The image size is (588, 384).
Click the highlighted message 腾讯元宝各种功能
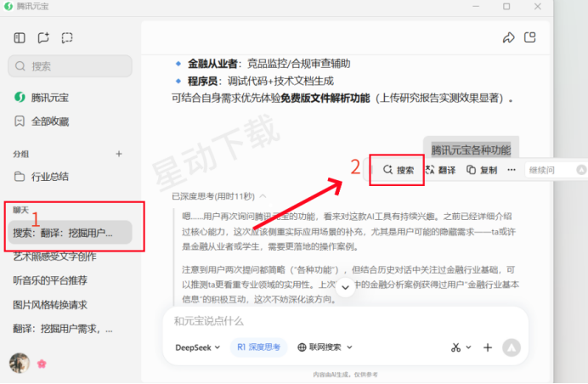pos(471,150)
